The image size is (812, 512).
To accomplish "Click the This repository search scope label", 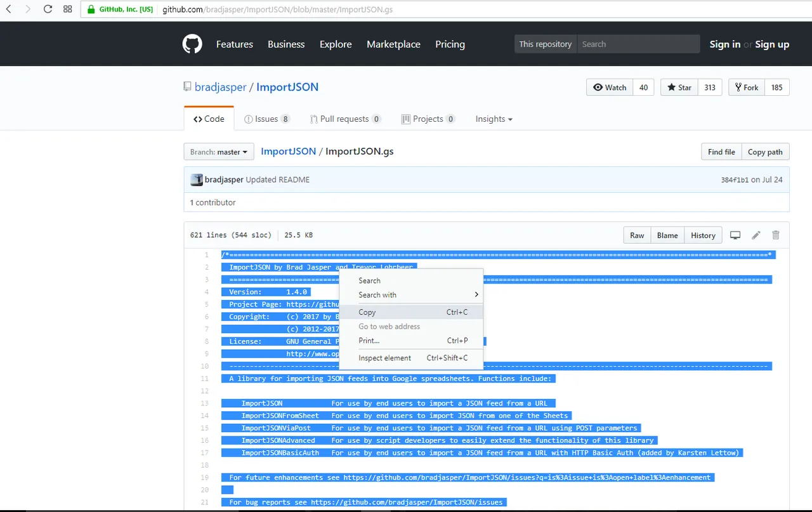I will coord(546,44).
